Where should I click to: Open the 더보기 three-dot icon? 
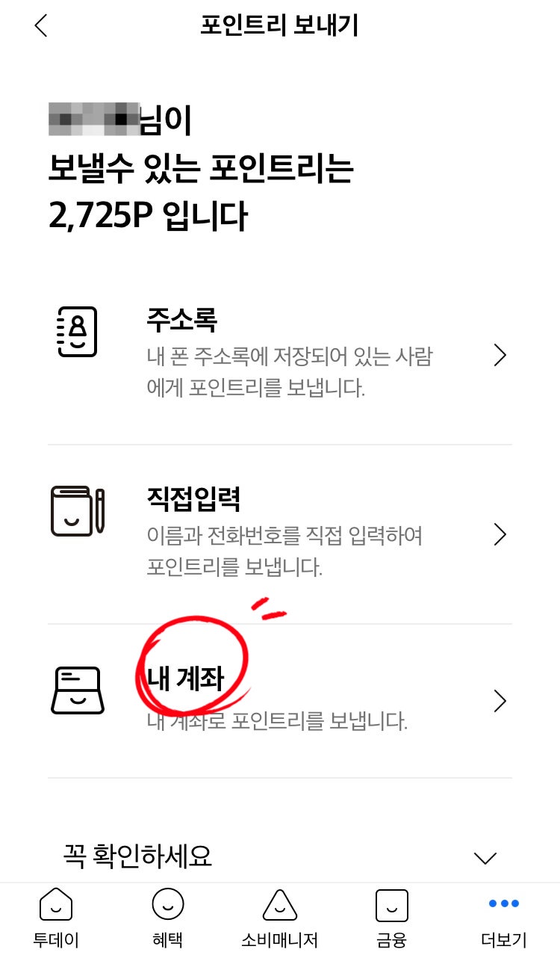504,903
